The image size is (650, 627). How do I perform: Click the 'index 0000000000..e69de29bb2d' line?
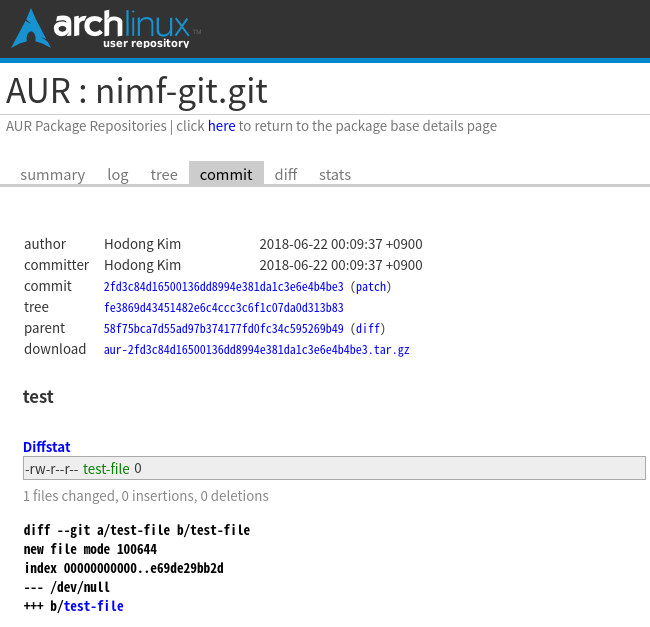point(124,568)
